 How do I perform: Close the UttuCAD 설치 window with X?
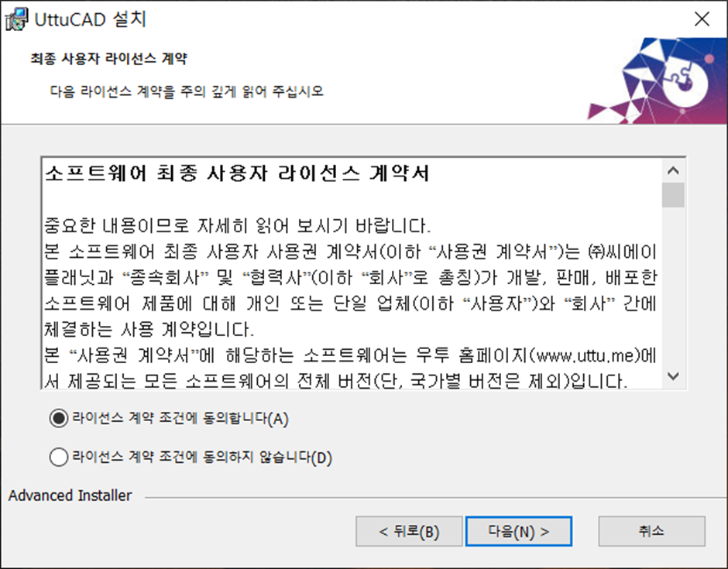[702, 19]
